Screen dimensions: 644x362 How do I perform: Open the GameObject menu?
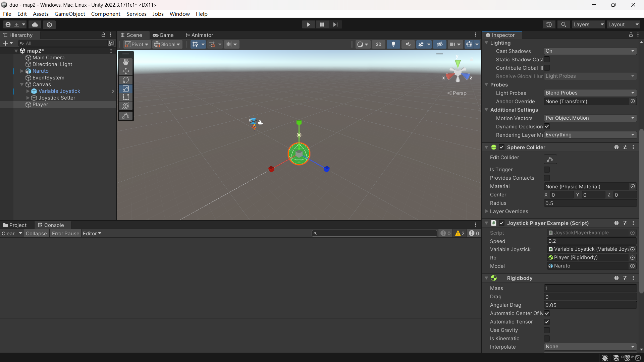pos(70,14)
